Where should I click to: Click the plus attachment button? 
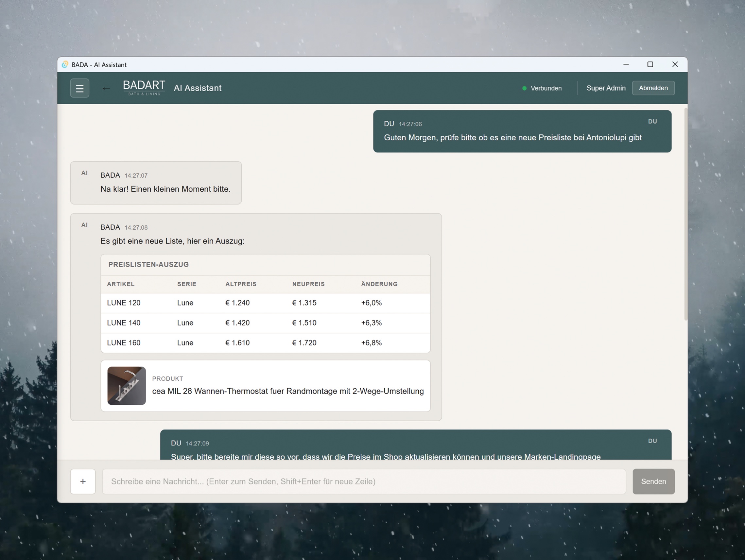83,481
